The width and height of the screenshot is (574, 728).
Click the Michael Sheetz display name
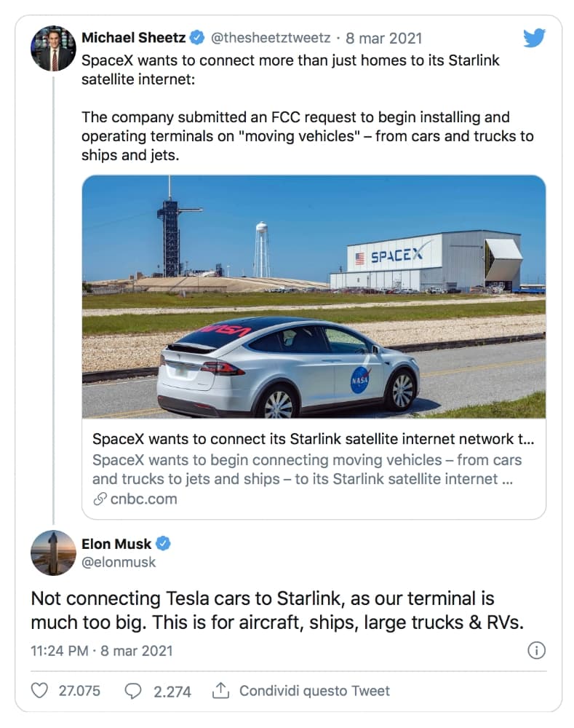click(133, 38)
